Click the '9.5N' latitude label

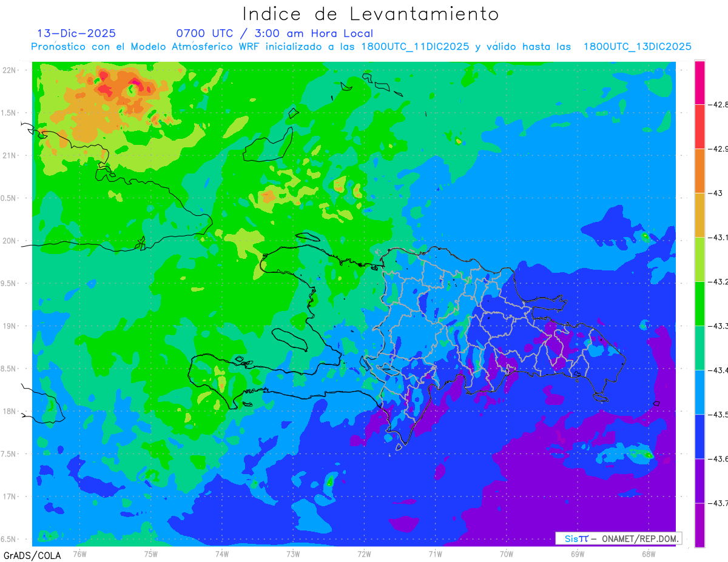point(9,284)
